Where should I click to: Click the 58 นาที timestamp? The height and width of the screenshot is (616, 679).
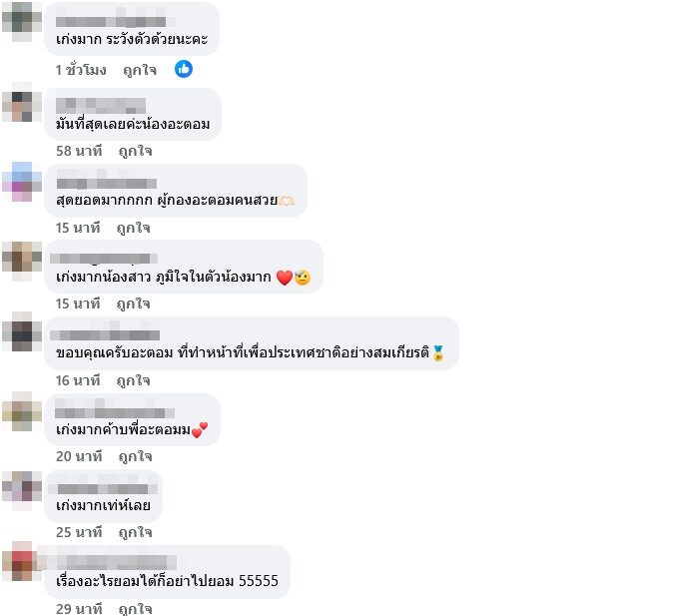pyautogui.click(x=79, y=151)
